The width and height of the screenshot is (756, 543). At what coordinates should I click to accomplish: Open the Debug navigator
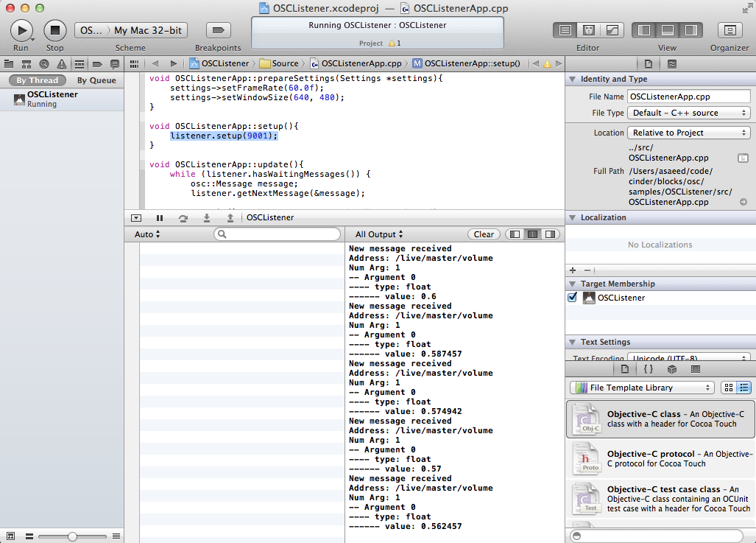click(80, 63)
